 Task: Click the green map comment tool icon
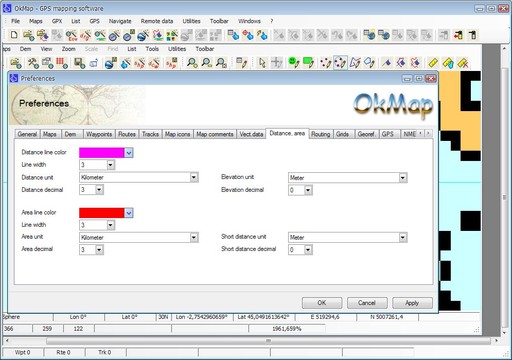coord(308,62)
